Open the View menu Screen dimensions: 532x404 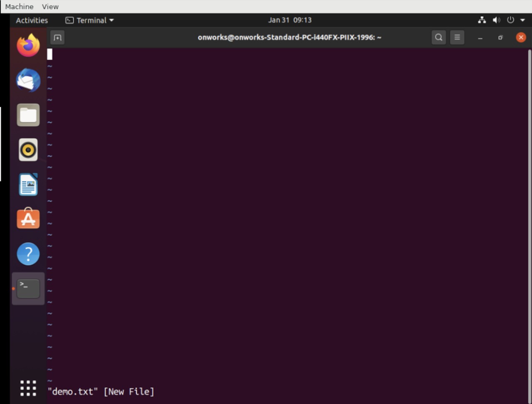tap(50, 7)
